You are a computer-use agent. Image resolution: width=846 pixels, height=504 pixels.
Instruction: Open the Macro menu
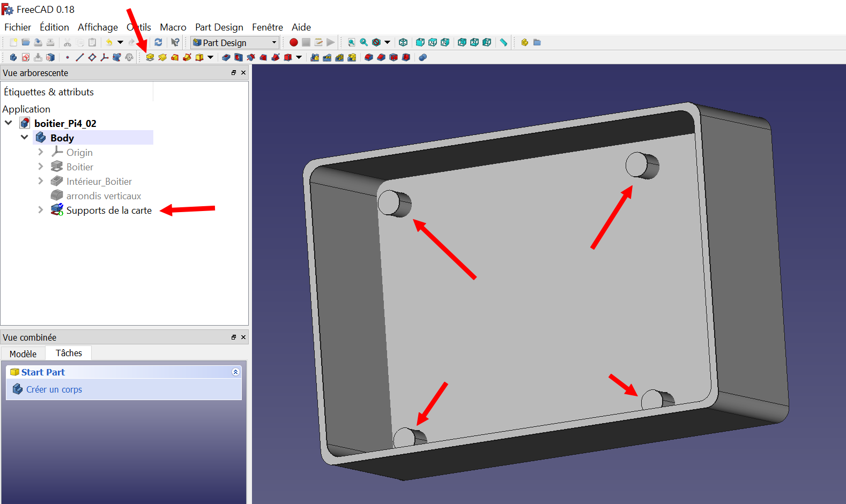173,27
